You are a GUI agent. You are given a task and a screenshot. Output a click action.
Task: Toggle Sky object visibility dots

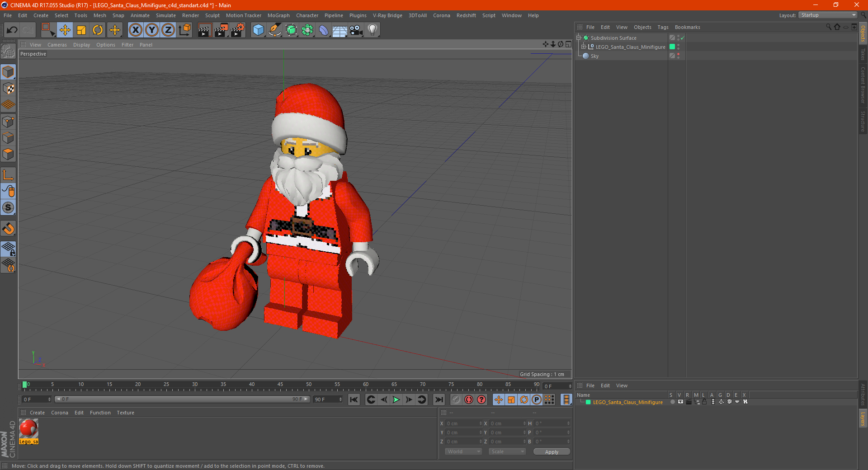[678, 56]
